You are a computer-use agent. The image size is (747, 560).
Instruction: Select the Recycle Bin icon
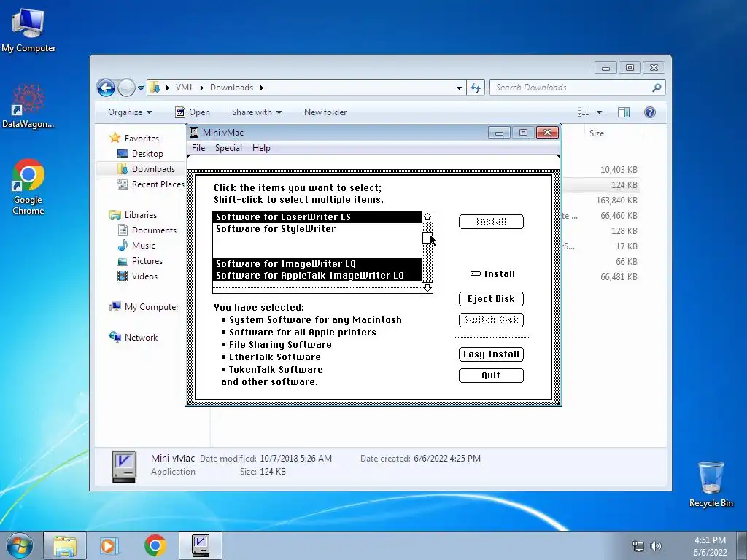[711, 484]
